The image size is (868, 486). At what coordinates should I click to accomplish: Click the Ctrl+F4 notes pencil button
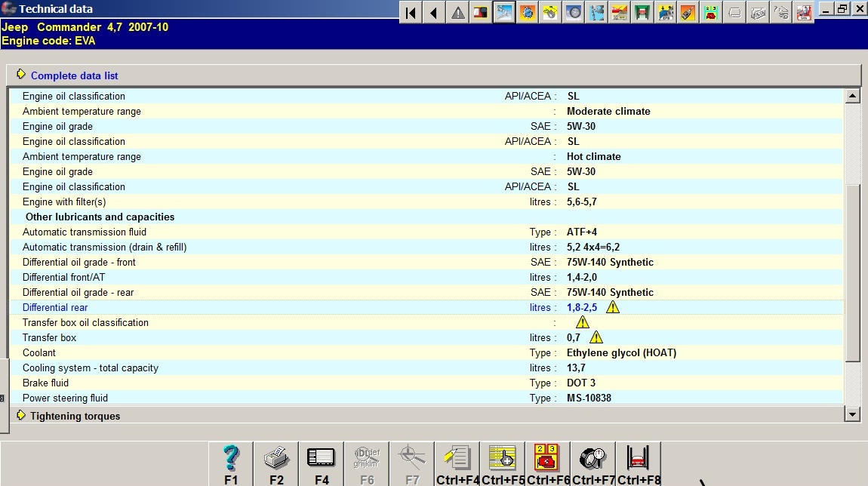coord(457,463)
